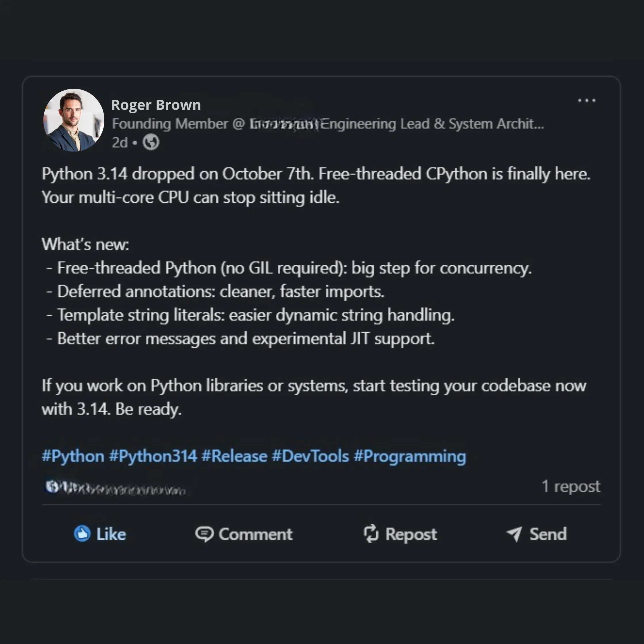Open the #Programming hashtag link

point(410,456)
